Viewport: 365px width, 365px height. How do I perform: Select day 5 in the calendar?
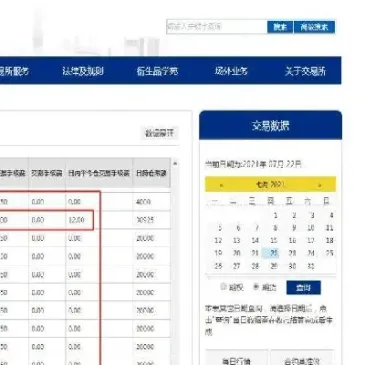pyautogui.click(x=220, y=228)
